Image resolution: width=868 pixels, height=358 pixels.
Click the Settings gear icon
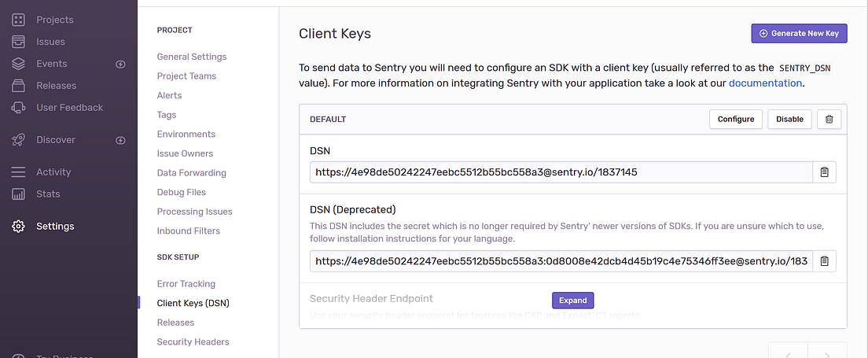[19, 227]
